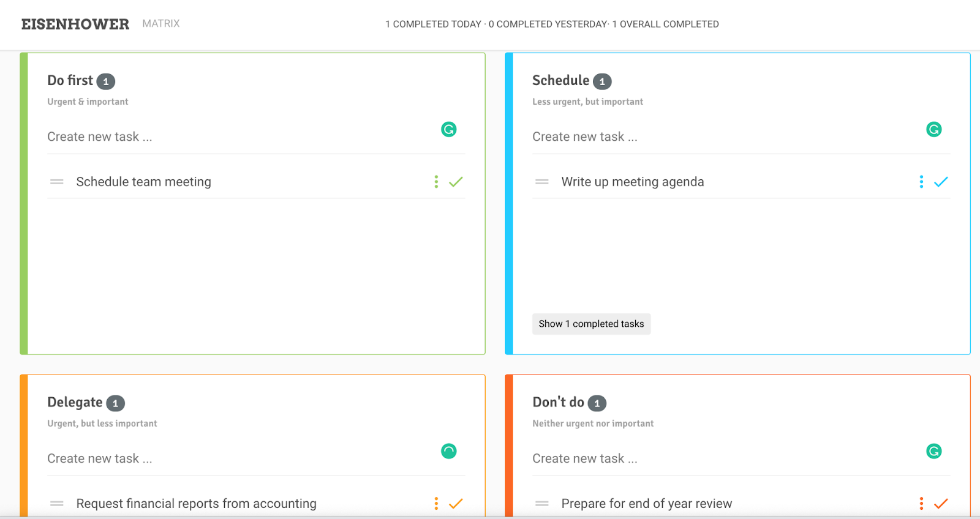Viewport: 980px width, 519px height.
Task: Open the three-dot menu for Request financial reports
Action: tap(436, 503)
